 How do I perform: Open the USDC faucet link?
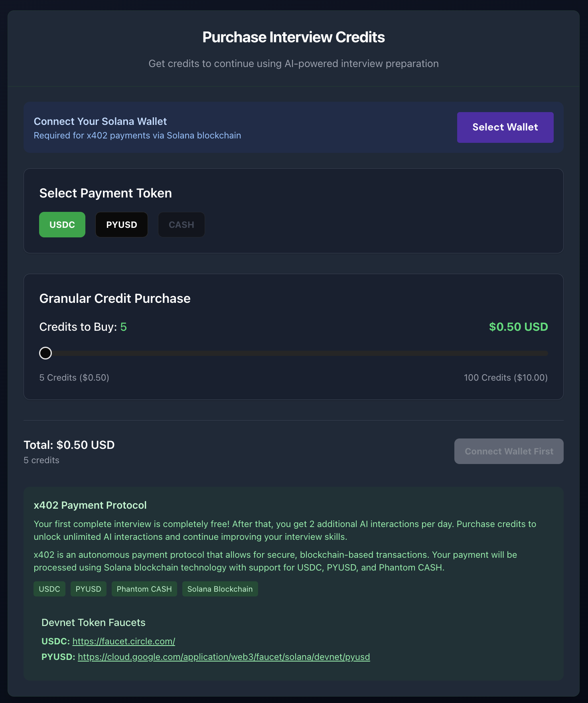(123, 641)
